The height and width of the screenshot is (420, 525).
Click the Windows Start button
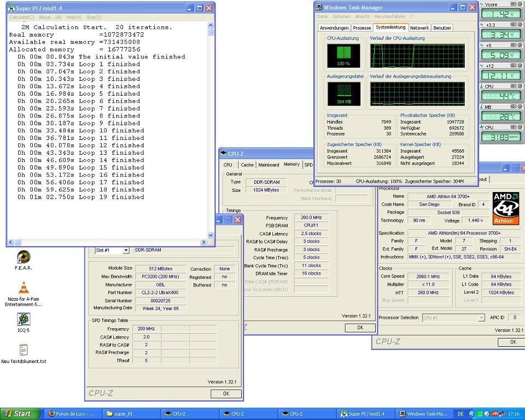tap(20, 414)
